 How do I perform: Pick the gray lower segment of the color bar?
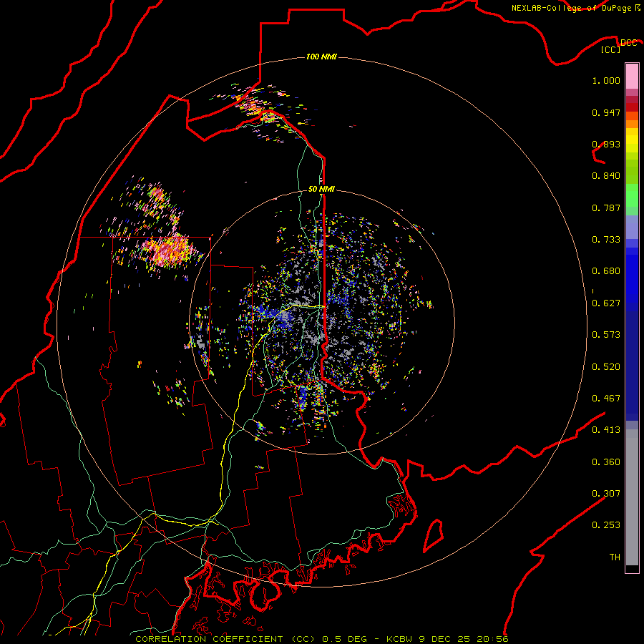(632, 497)
